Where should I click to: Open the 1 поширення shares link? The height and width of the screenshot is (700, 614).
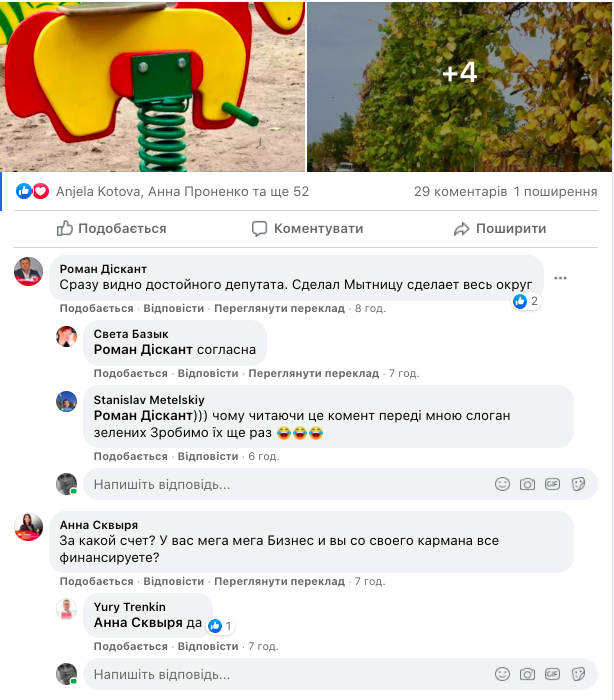555,191
